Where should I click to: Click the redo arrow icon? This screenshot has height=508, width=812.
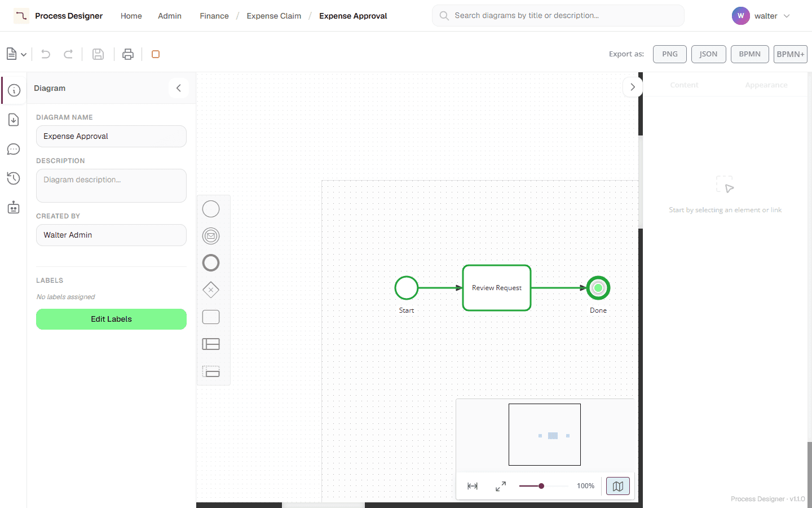coord(68,54)
